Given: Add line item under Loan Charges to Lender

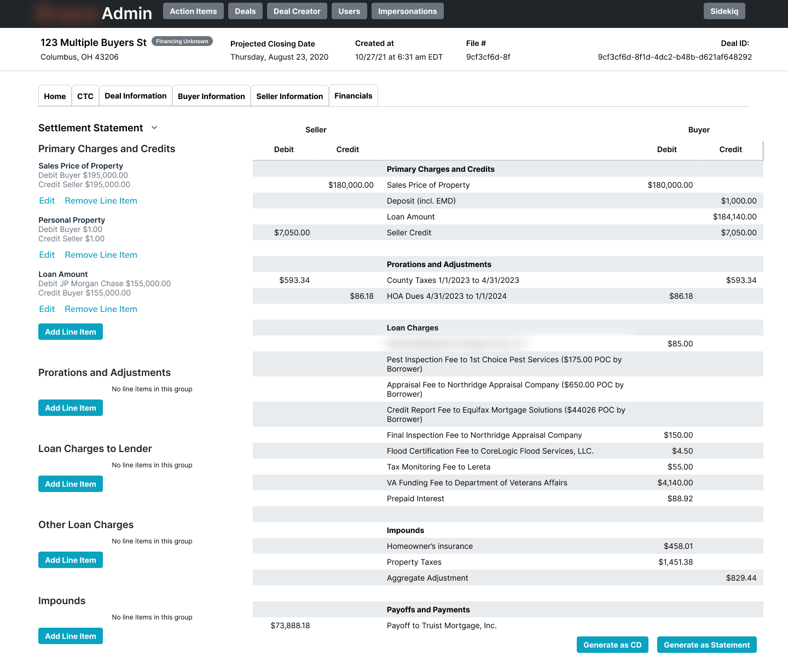Looking at the screenshot, I should [x=71, y=484].
